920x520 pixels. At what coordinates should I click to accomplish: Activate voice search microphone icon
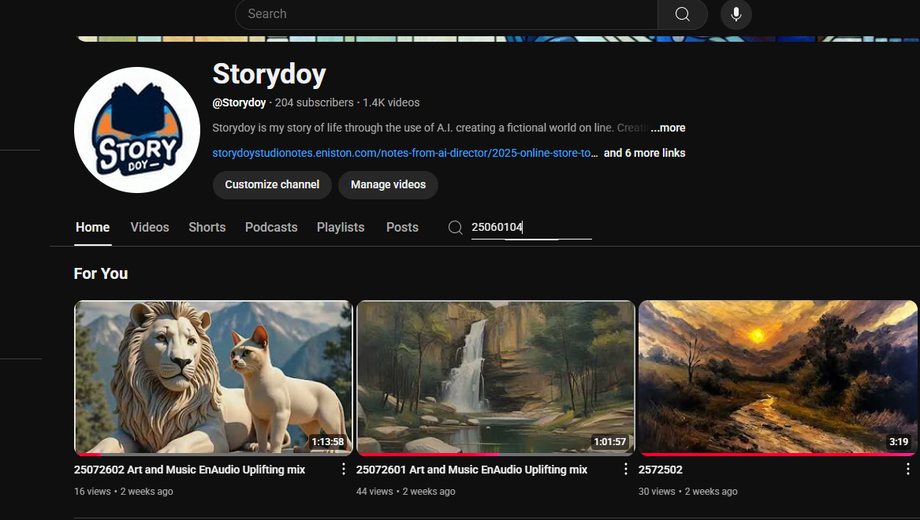click(x=736, y=14)
